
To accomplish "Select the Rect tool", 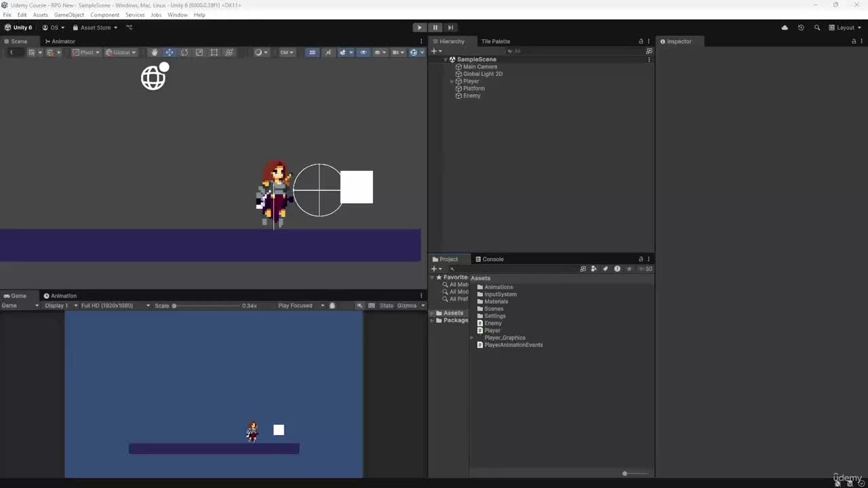I will [214, 52].
